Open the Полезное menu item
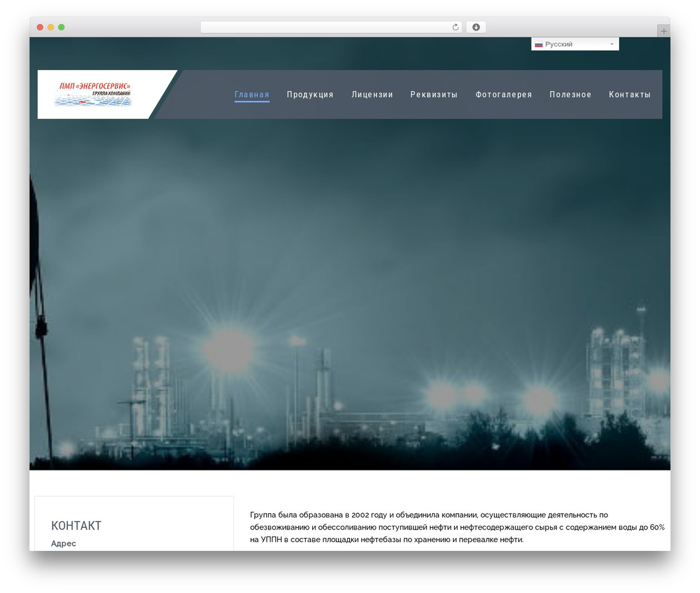 click(570, 95)
